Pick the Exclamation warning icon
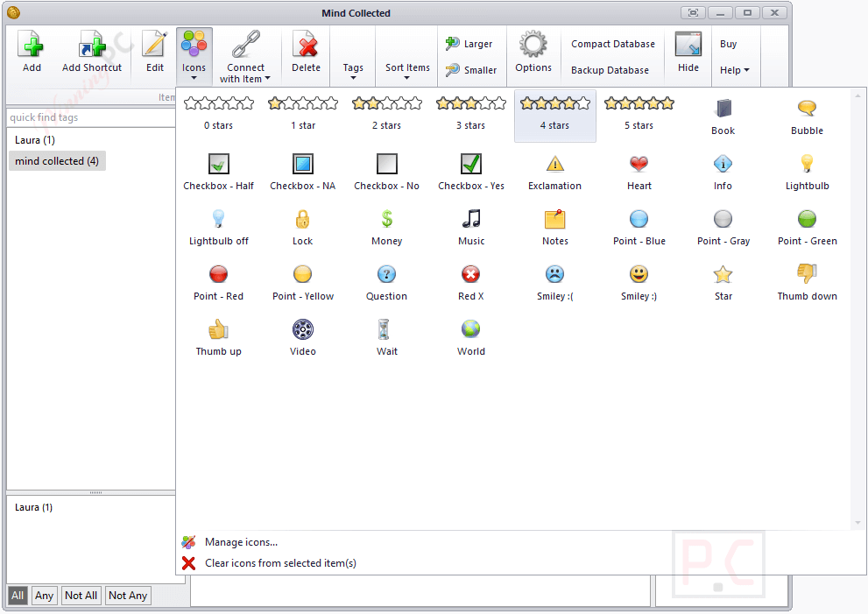Image resolution: width=868 pixels, height=614 pixels. pos(555,172)
